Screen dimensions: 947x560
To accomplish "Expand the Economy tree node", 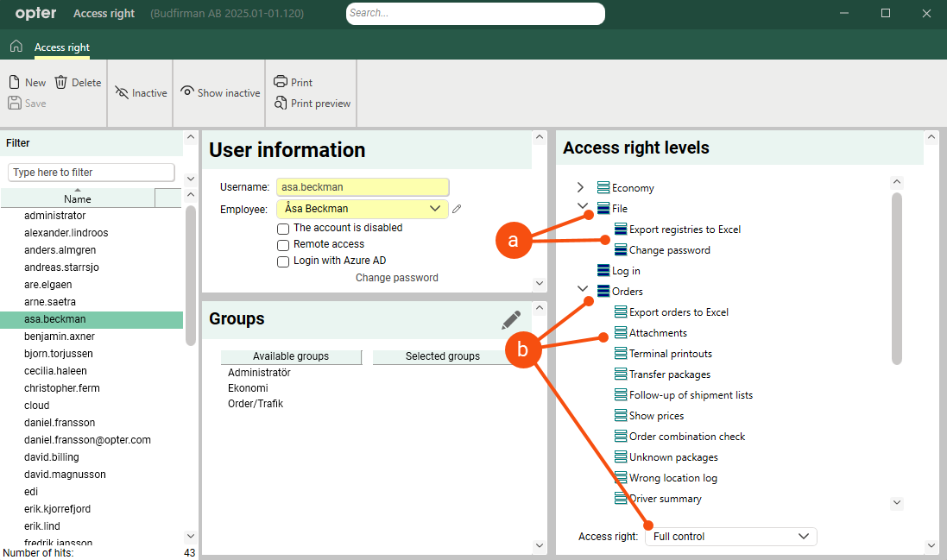I will click(x=582, y=188).
